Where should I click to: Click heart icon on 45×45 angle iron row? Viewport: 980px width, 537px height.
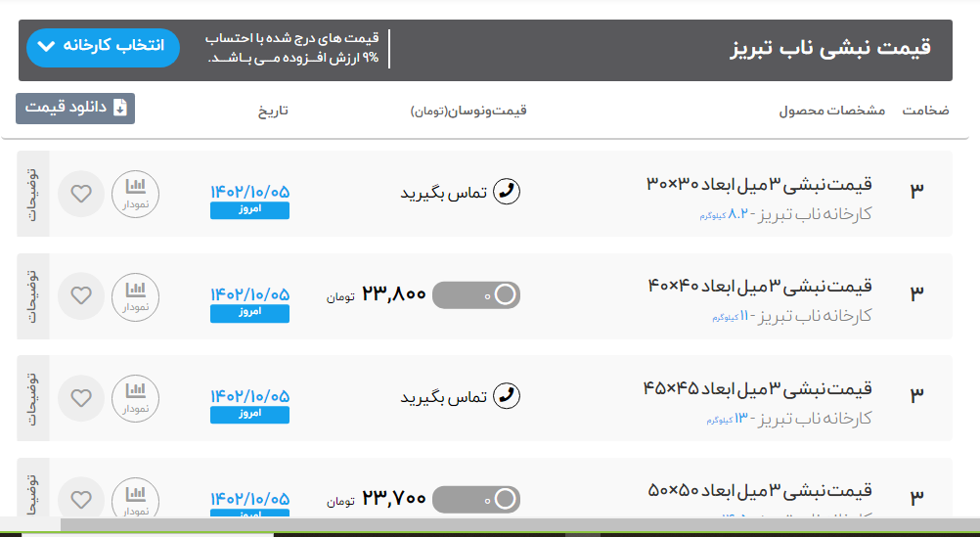click(82, 397)
